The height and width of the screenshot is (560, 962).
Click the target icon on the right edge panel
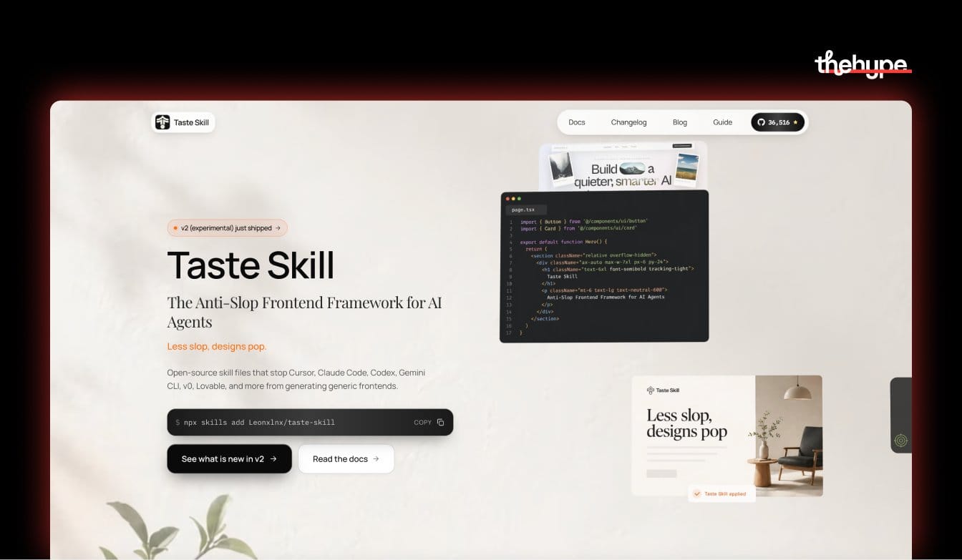tap(901, 441)
